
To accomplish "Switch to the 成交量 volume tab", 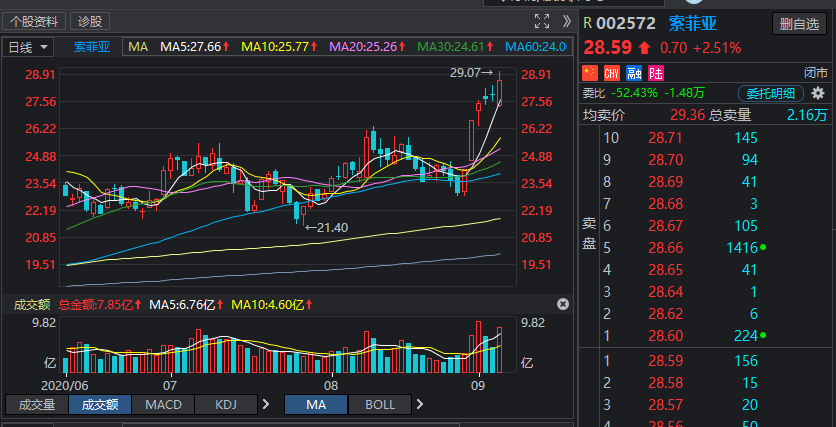I will [36, 405].
